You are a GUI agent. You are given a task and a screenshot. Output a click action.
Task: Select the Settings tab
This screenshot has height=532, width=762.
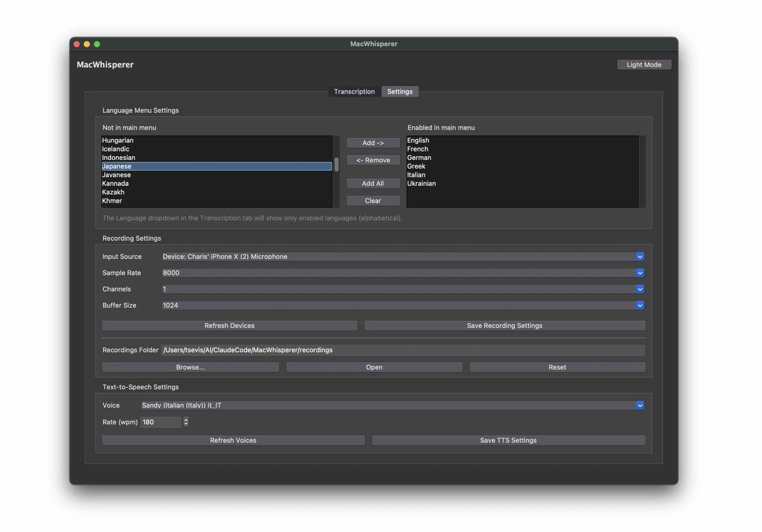pyautogui.click(x=400, y=91)
